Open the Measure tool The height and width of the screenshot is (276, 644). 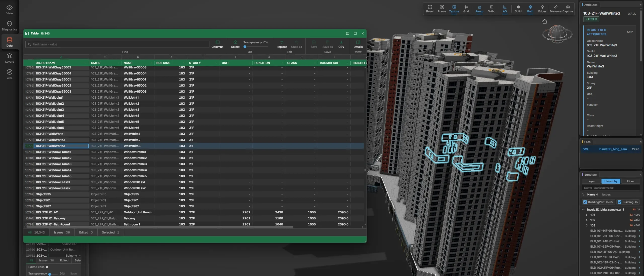555,9
